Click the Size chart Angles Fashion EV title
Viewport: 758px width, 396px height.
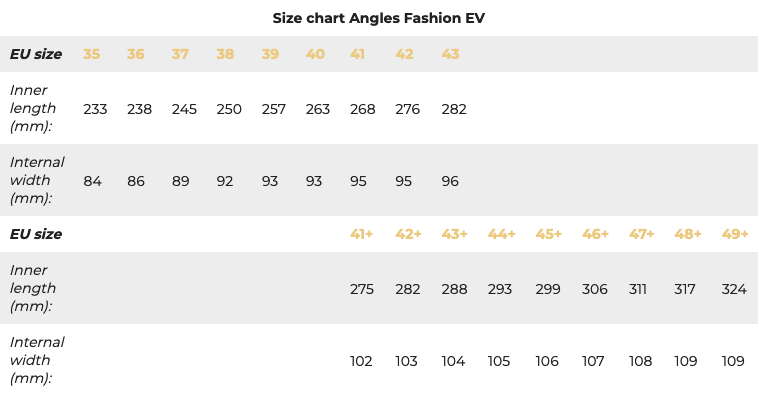coord(379,18)
